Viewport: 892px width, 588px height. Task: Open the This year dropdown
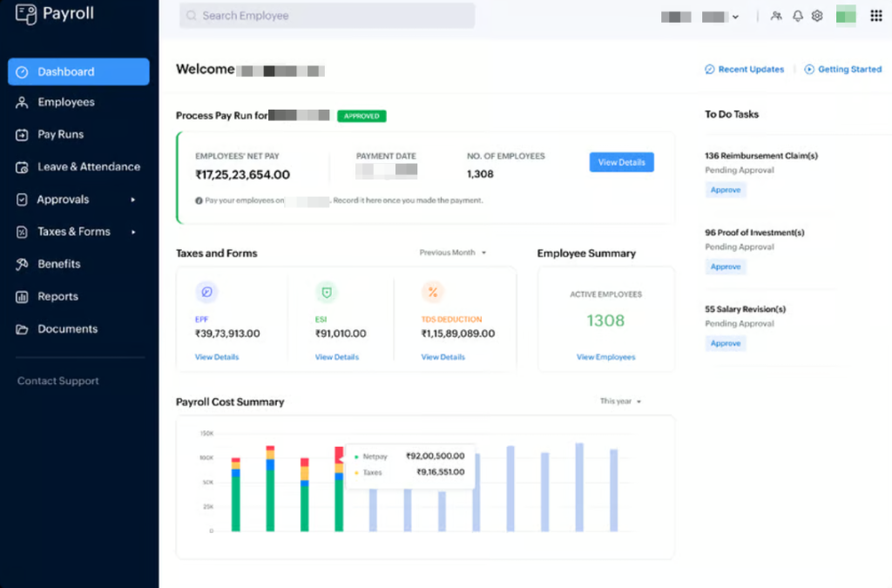[620, 402]
